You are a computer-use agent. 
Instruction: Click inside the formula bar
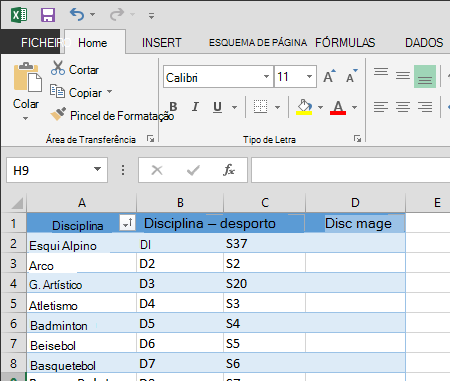click(x=350, y=170)
